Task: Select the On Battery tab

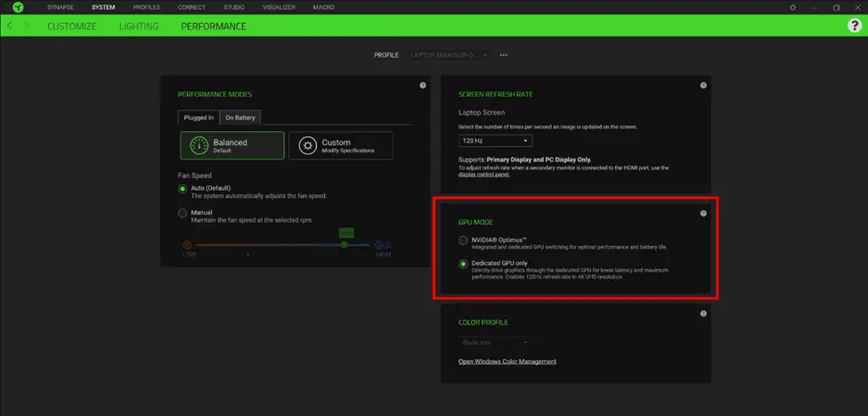Action: pyautogui.click(x=240, y=118)
